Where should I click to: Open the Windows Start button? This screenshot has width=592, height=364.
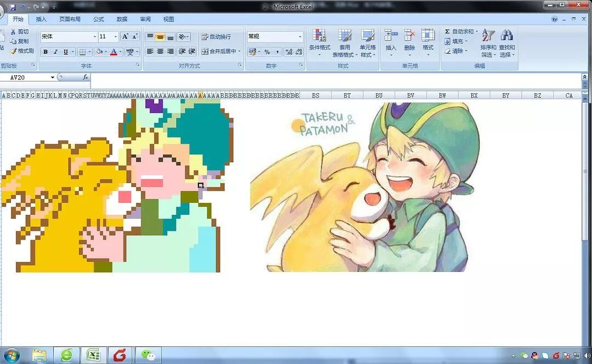pos(12,355)
